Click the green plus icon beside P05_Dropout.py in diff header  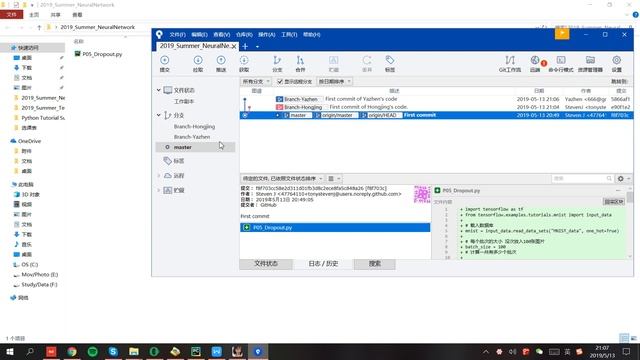[x=438, y=191]
